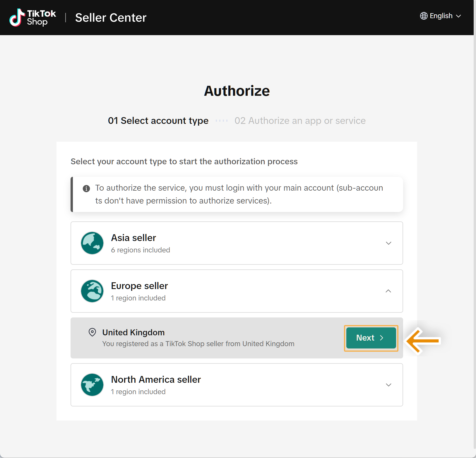Viewport: 476px width, 458px height.
Task: Select step 02 Authorize an app or service
Action: click(x=300, y=121)
